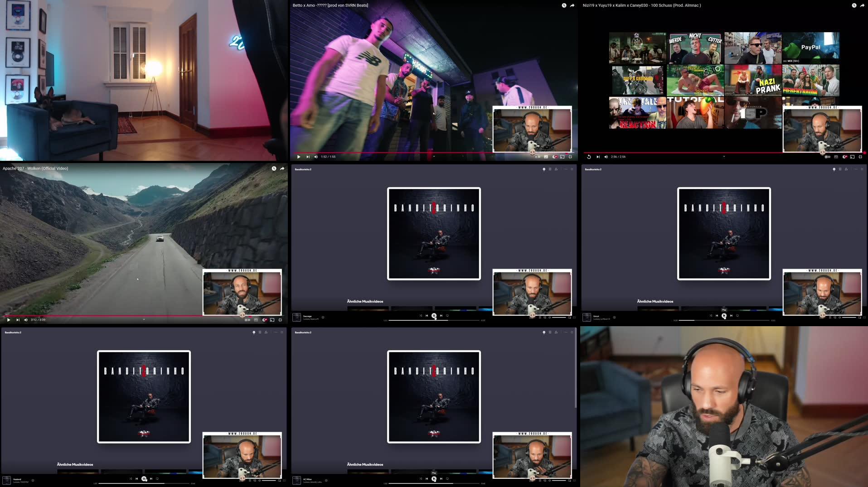Viewport: 868px width, 487px height.
Task: Open 'Ähnliche Musikvideos' in Uncut player
Action: 655,301
